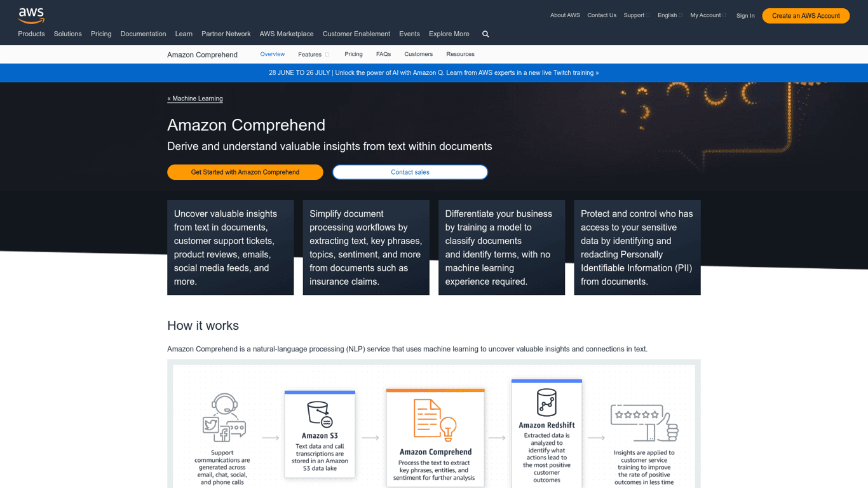Open the About AWS link
This screenshot has width=868, height=488.
565,15
